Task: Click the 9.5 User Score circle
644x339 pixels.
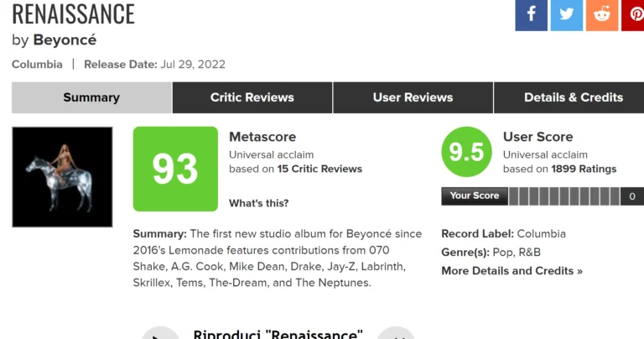Action: pos(466,152)
